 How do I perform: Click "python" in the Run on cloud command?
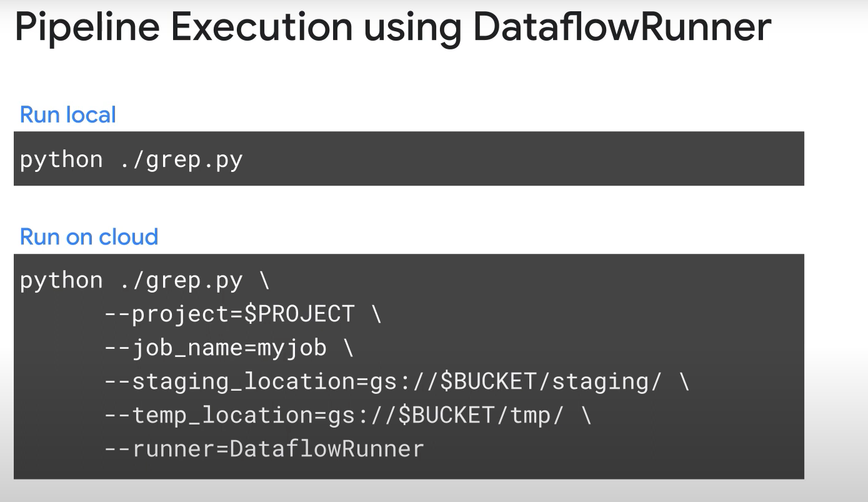[61, 280]
